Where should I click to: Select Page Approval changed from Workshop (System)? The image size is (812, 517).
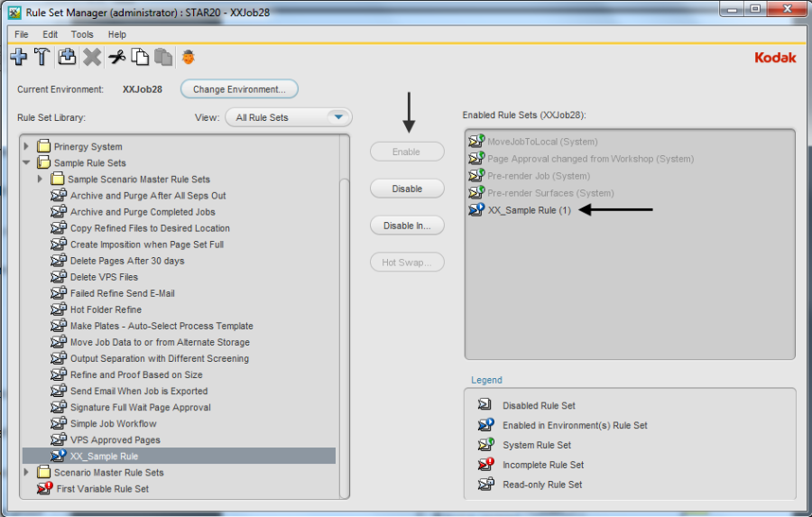pos(590,159)
